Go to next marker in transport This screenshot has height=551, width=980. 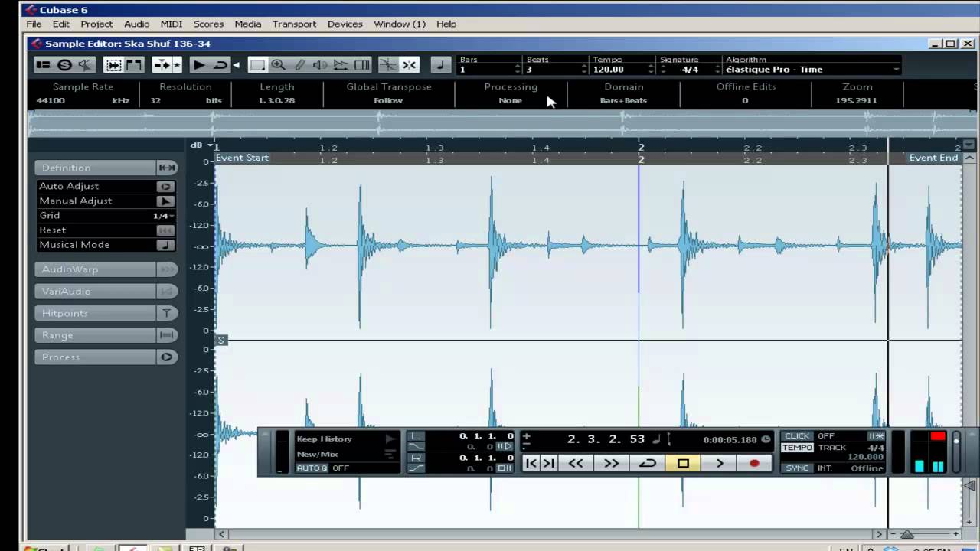tap(549, 463)
